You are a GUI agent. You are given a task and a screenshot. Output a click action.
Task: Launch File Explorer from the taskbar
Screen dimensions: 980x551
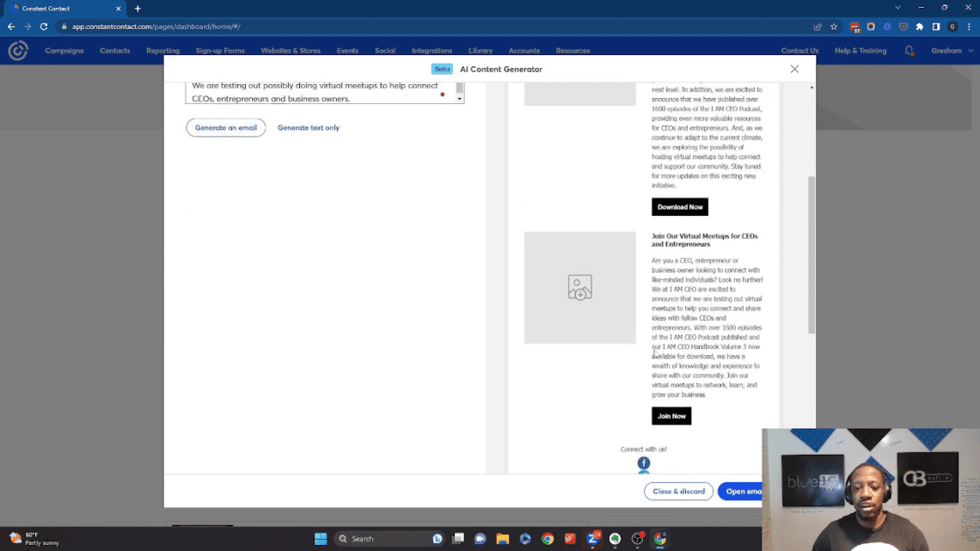point(502,539)
